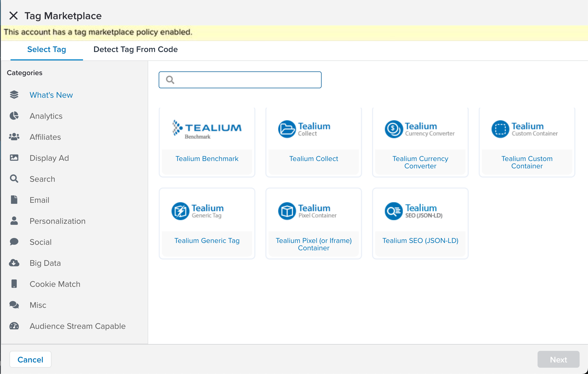Select the Tealium SEO (JSON-LD) link
The height and width of the screenshot is (374, 588).
pos(420,241)
